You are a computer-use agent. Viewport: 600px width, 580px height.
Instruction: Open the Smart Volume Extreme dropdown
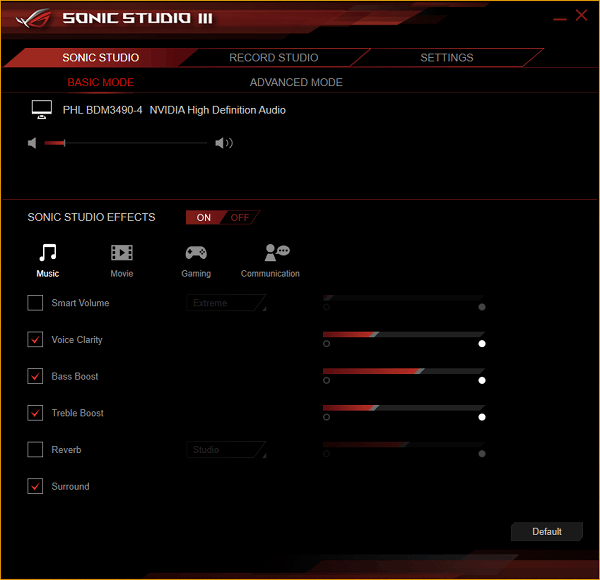(226, 303)
